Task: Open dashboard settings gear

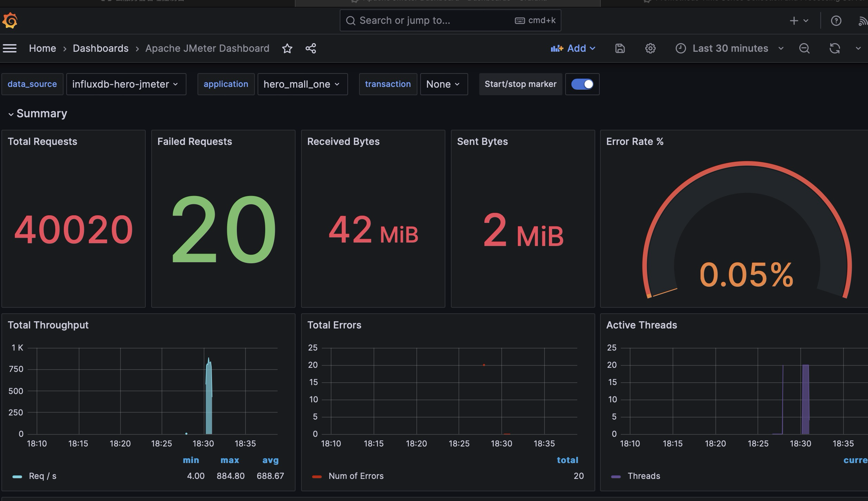Action: (x=650, y=48)
